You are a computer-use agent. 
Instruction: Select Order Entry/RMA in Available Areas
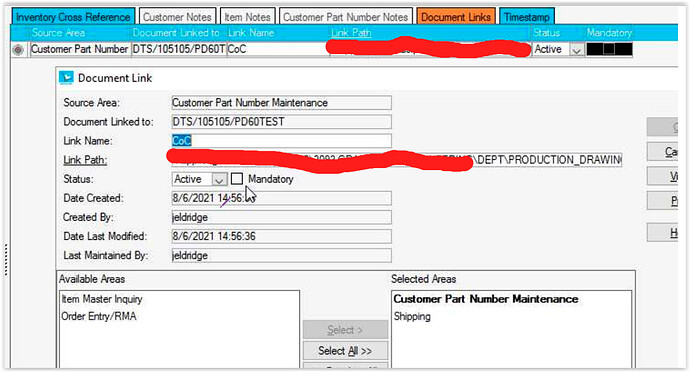(x=99, y=316)
